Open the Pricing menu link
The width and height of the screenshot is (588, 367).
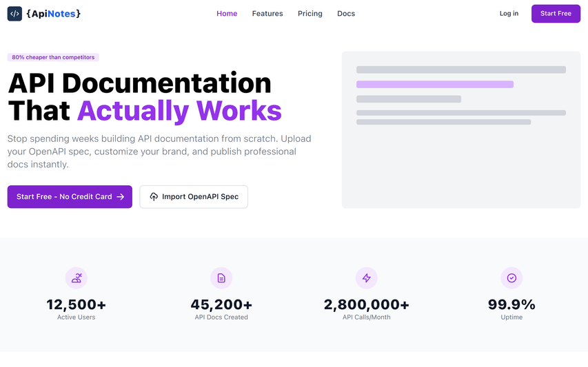click(x=310, y=14)
